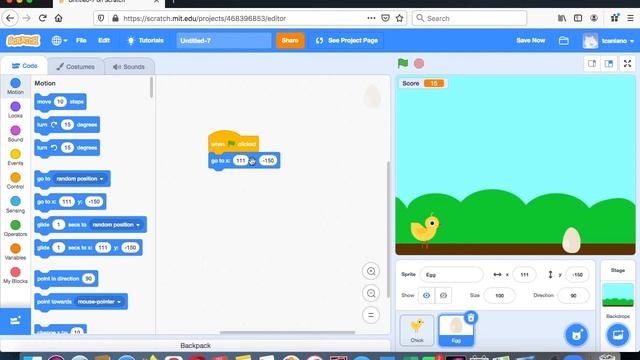640x360 pixels.
Task: Click the green flag to run project
Action: (x=402, y=63)
